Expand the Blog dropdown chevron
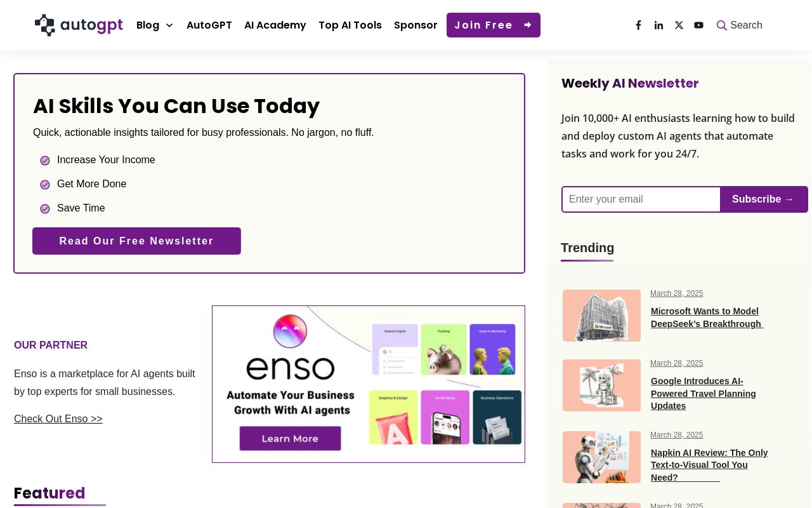The height and width of the screenshot is (508, 812). pyautogui.click(x=169, y=25)
